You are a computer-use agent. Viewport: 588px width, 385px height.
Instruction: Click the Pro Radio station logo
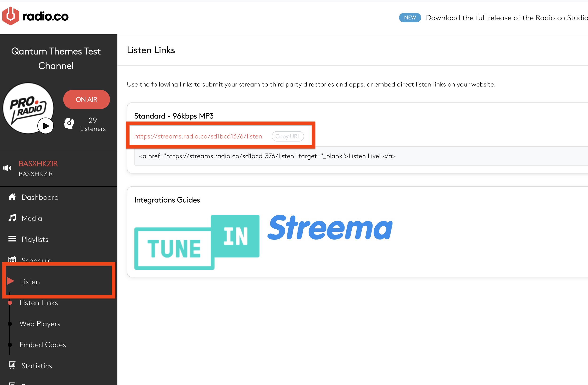pyautogui.click(x=28, y=108)
